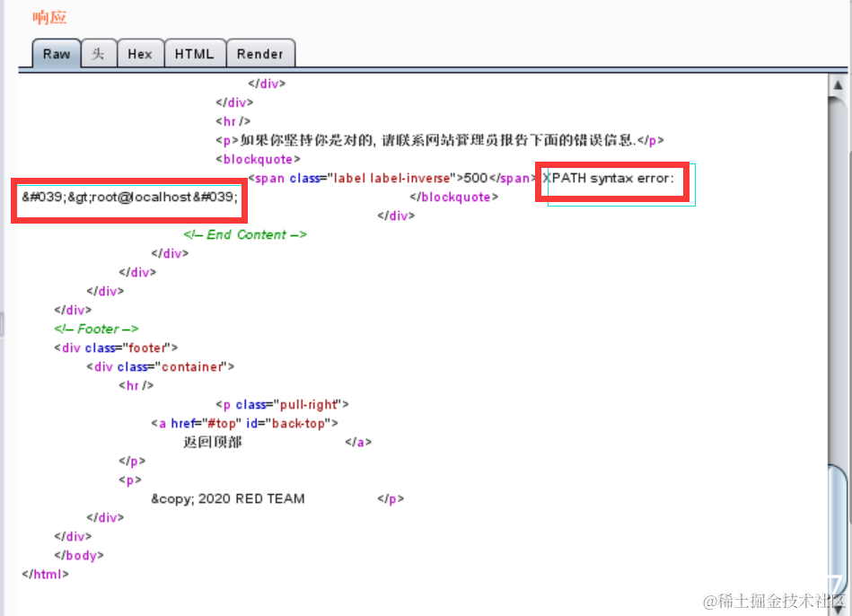Open the 头 (headers) tab
This screenshot has height=616, width=852.
pos(99,54)
